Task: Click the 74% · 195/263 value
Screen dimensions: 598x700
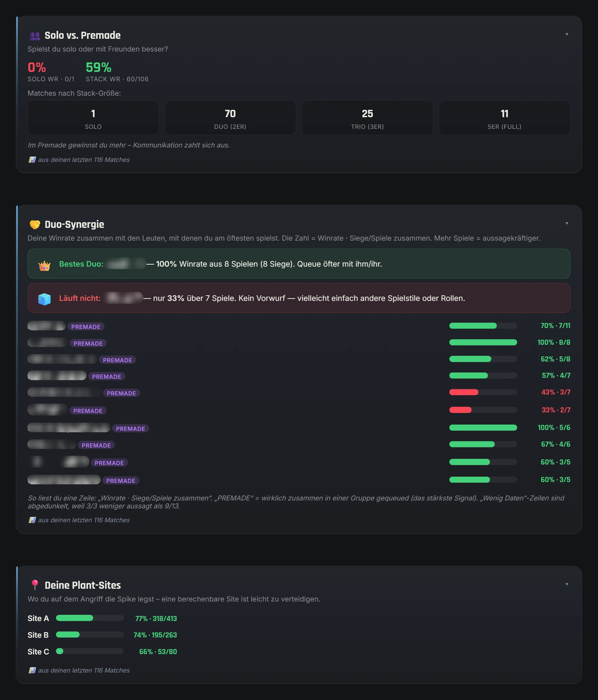Action: pos(155,635)
